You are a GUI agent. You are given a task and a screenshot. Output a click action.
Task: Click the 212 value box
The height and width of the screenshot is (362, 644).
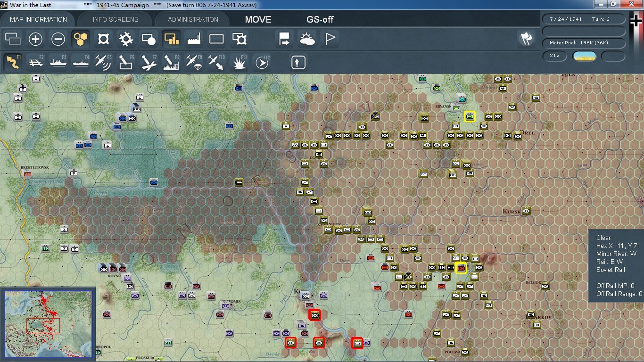(x=555, y=56)
